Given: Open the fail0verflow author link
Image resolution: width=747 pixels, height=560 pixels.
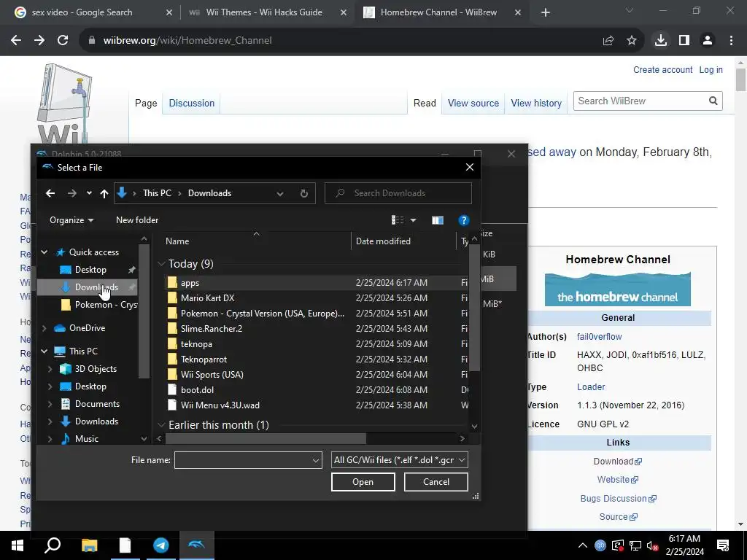Looking at the screenshot, I should click(600, 337).
